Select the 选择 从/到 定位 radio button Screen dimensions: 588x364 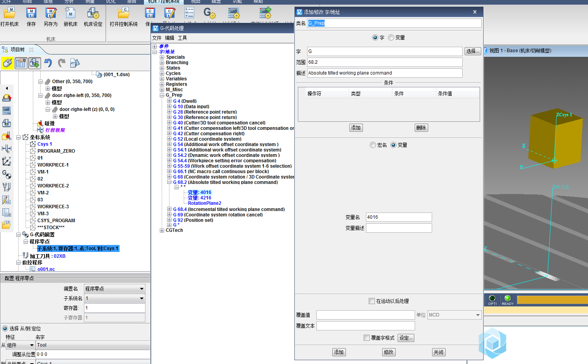pos(5,328)
